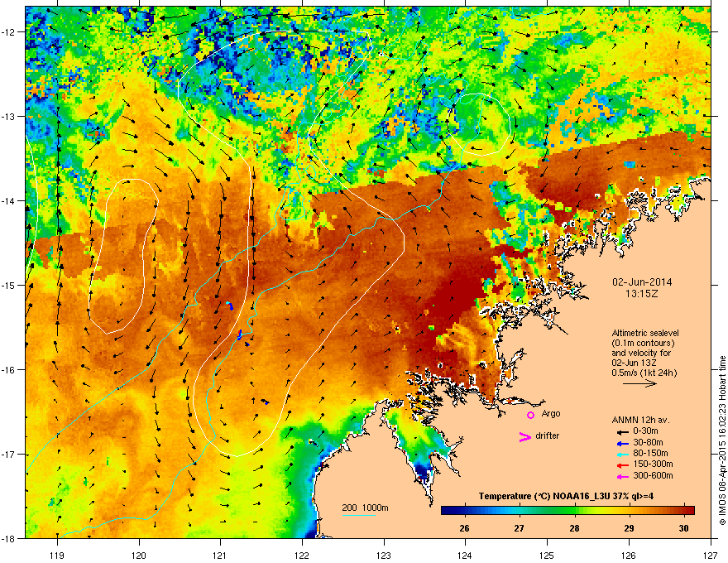
Task: Click the 'and velocity for' caption line
Action: [640, 353]
